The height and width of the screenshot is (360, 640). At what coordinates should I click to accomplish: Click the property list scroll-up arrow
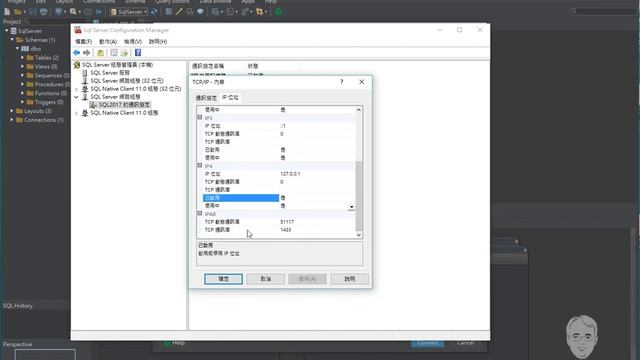359,110
